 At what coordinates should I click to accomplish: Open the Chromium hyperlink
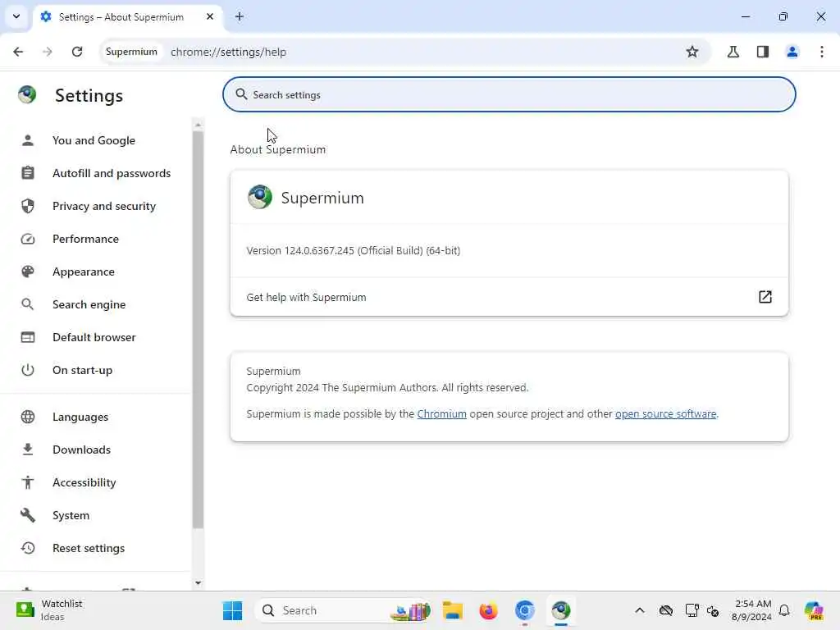[441, 414]
